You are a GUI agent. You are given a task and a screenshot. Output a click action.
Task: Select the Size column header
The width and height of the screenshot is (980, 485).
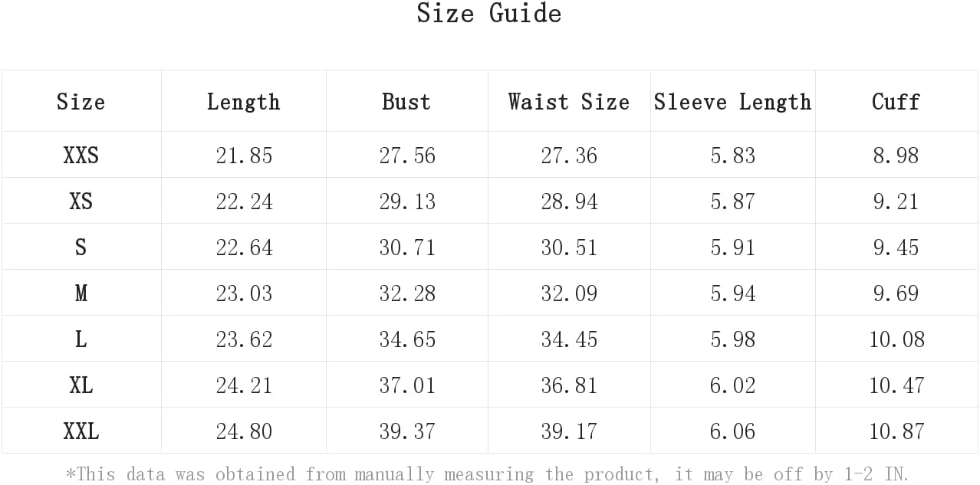tap(81, 102)
